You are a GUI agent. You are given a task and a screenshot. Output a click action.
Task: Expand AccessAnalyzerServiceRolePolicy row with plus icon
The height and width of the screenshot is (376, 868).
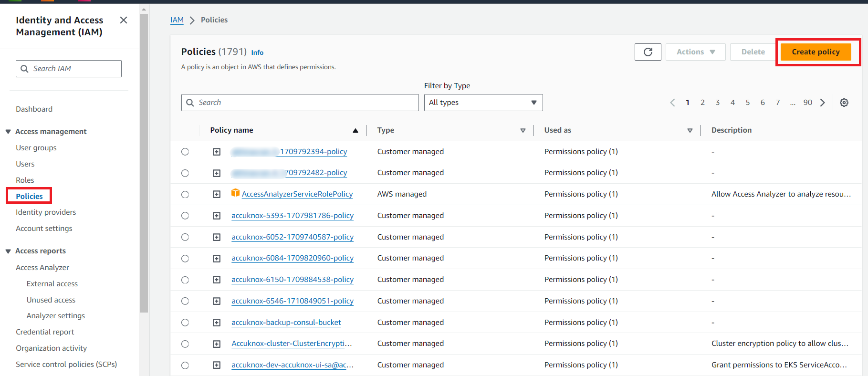click(217, 194)
